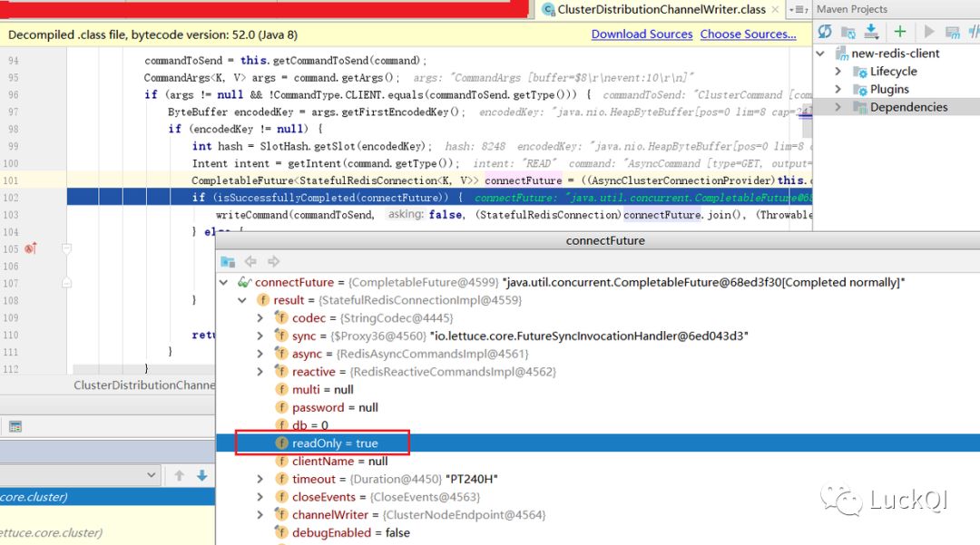Click field icon beside reactive

click(x=281, y=372)
